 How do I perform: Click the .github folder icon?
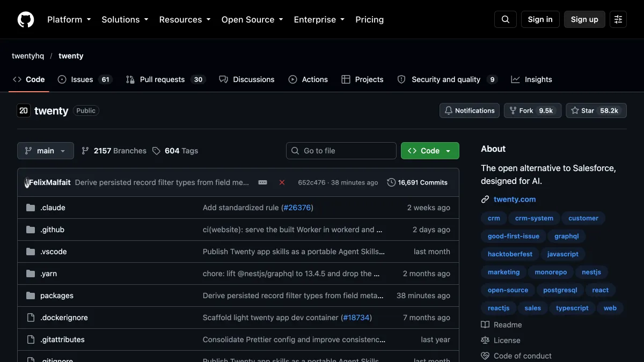[31, 230]
